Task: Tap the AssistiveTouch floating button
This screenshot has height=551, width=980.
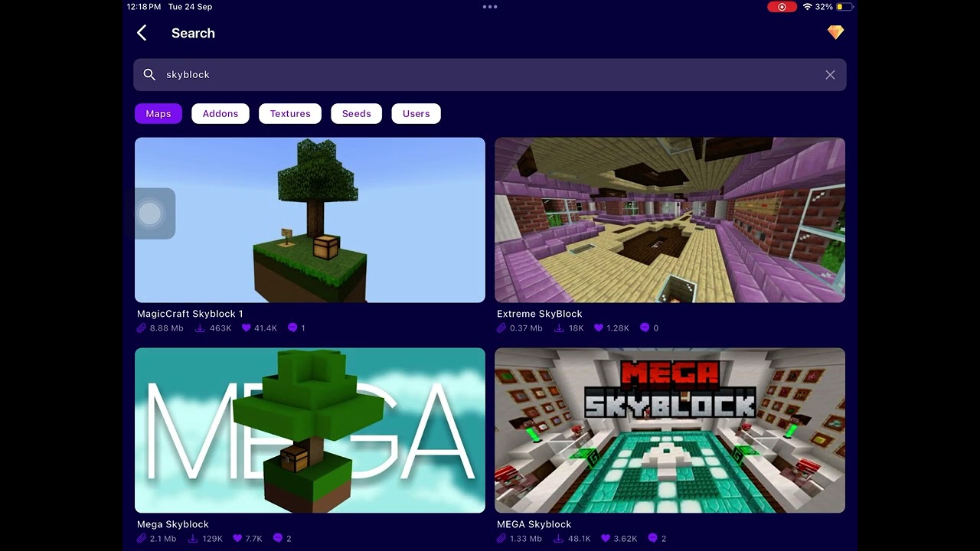Action: click(x=151, y=214)
